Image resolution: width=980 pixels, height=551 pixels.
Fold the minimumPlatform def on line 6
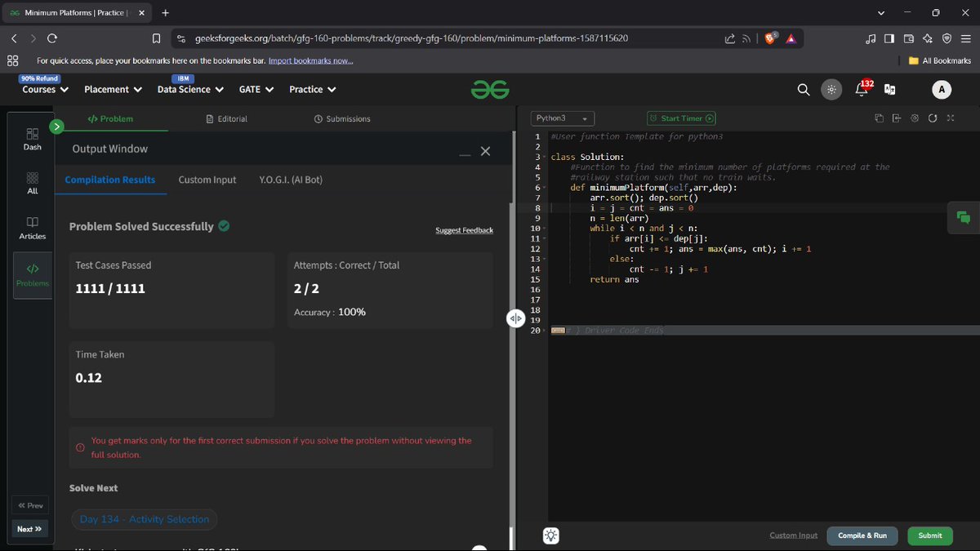[x=546, y=188]
